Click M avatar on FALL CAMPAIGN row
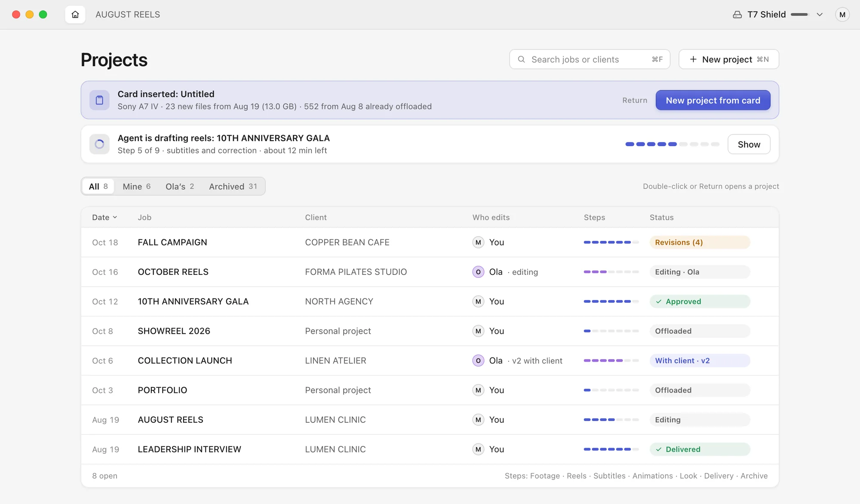This screenshot has width=860, height=504. click(478, 242)
